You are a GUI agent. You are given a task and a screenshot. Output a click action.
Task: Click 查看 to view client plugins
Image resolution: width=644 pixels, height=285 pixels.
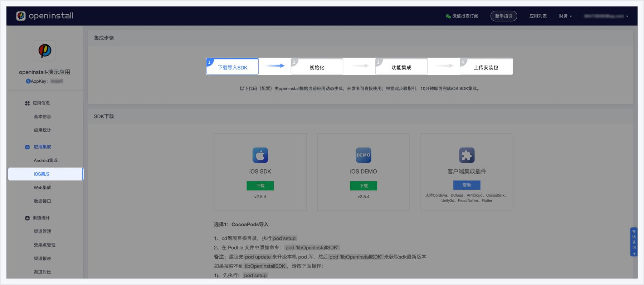(x=467, y=185)
